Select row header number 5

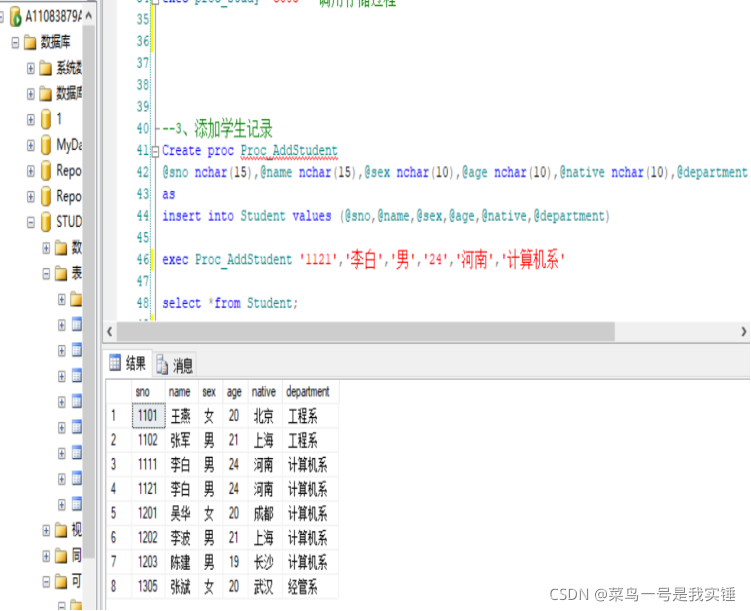pyautogui.click(x=118, y=513)
